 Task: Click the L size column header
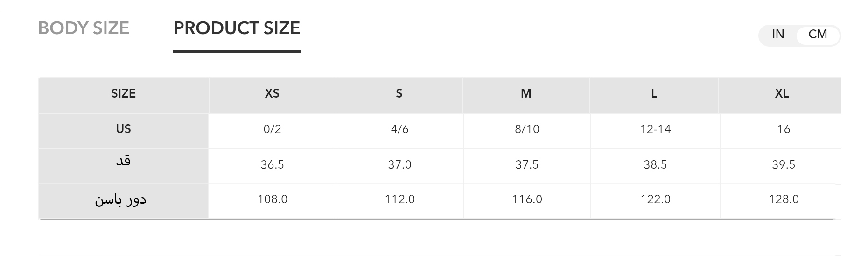(x=654, y=94)
